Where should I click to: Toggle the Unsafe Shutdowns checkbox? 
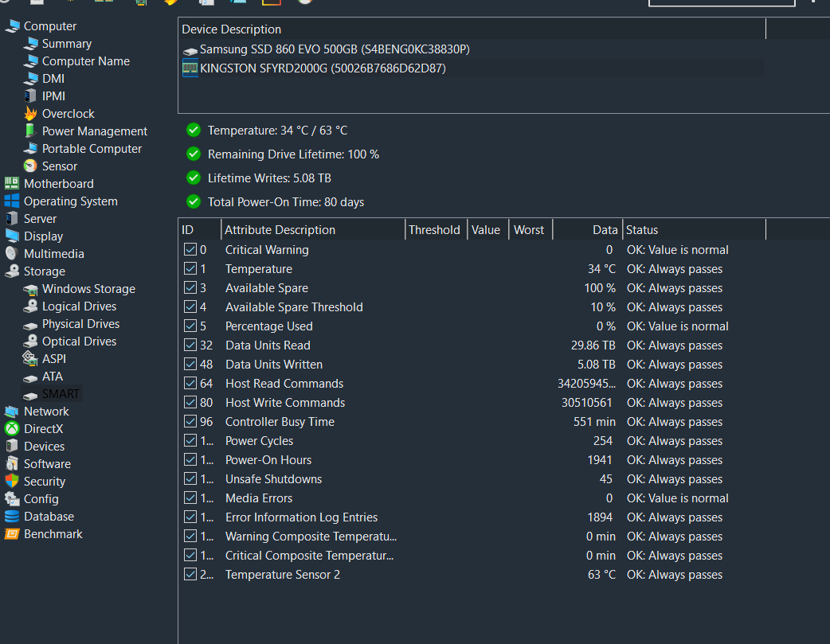point(190,478)
